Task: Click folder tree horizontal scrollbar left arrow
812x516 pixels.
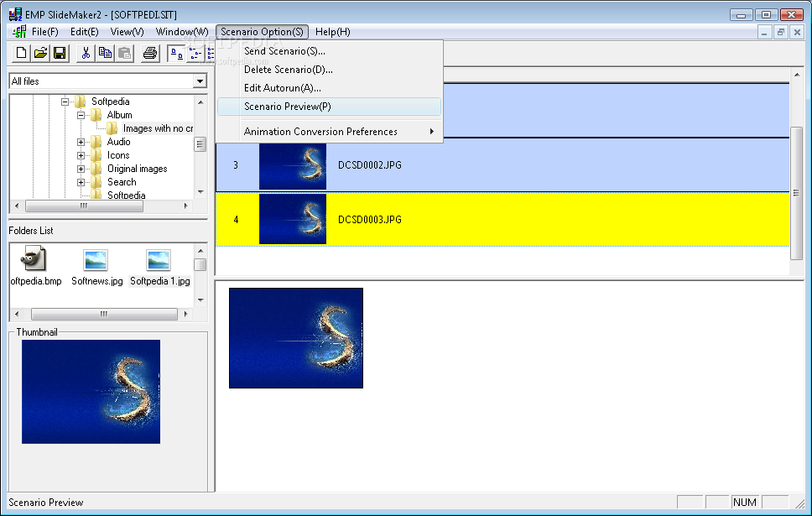Action: [17, 206]
